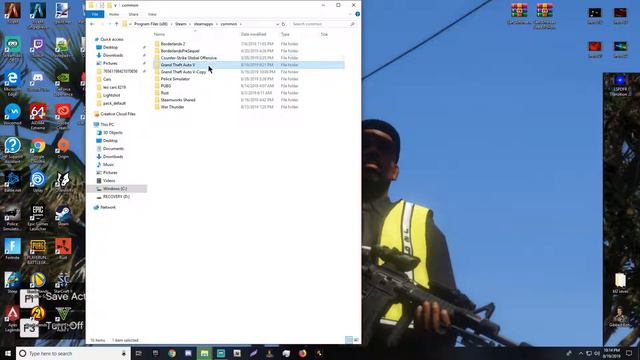Image resolution: width=640 pixels, height=360 pixels.
Task: Open Chrome from the taskbar
Action: pyautogui.click(x=172, y=353)
